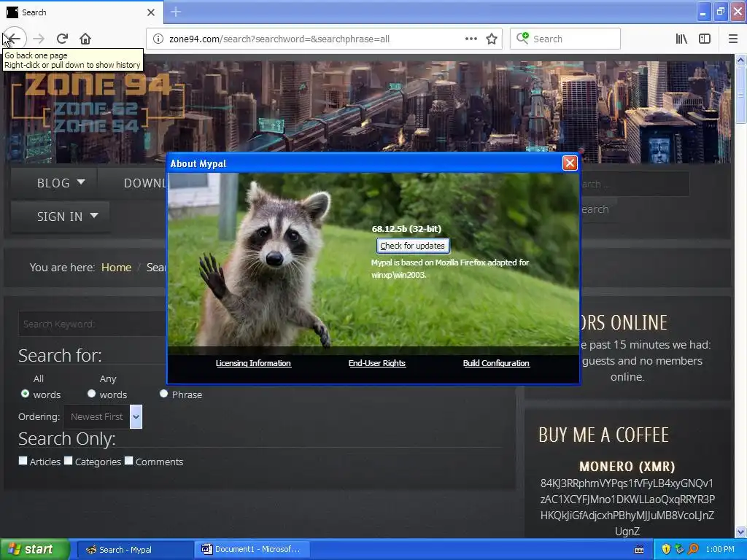Click the MONERO (XMR) label
The image size is (747, 560).
pyautogui.click(x=627, y=466)
